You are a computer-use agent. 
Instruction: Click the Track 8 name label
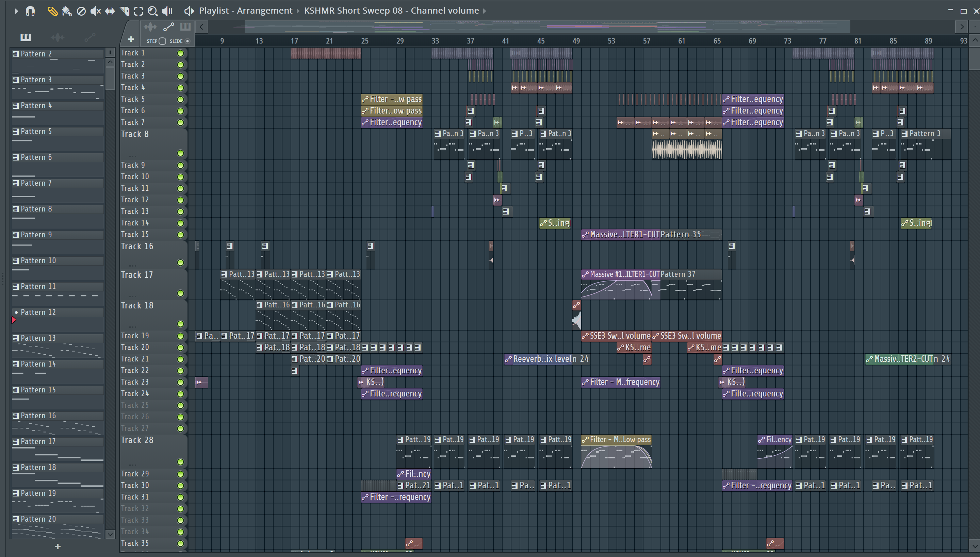pyautogui.click(x=135, y=134)
